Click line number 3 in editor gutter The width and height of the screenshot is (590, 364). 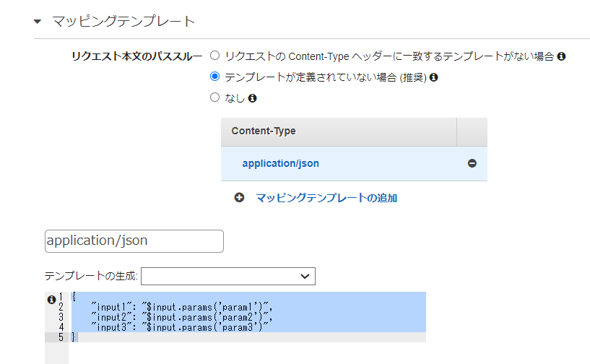61,317
